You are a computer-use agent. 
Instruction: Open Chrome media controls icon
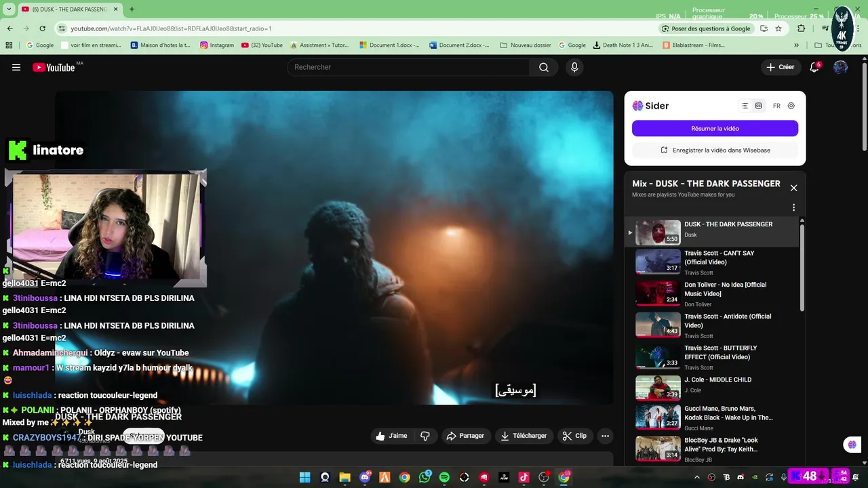pos(825,28)
